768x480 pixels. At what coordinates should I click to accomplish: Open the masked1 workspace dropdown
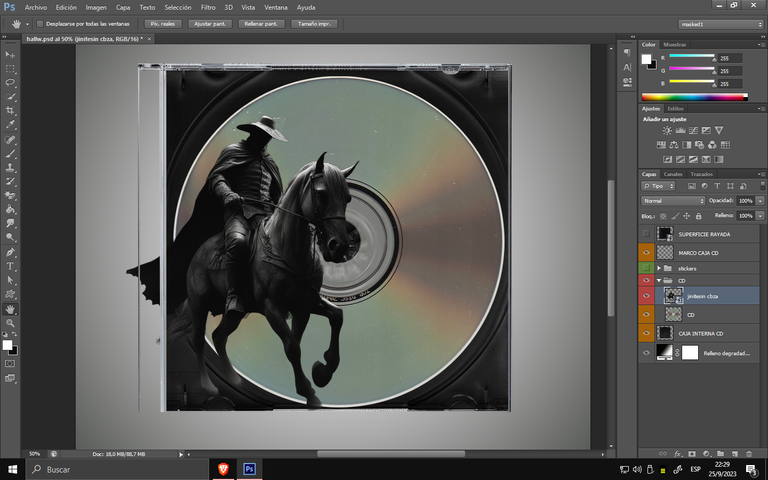click(720, 24)
